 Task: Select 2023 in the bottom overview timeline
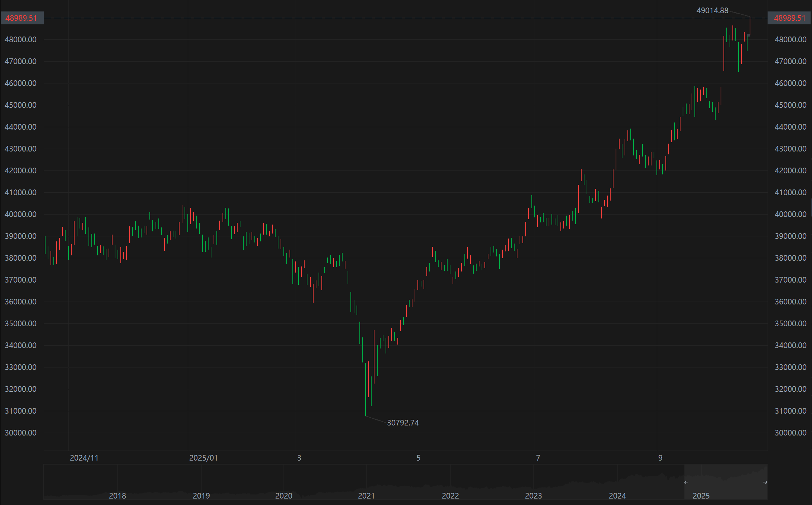tap(533, 496)
